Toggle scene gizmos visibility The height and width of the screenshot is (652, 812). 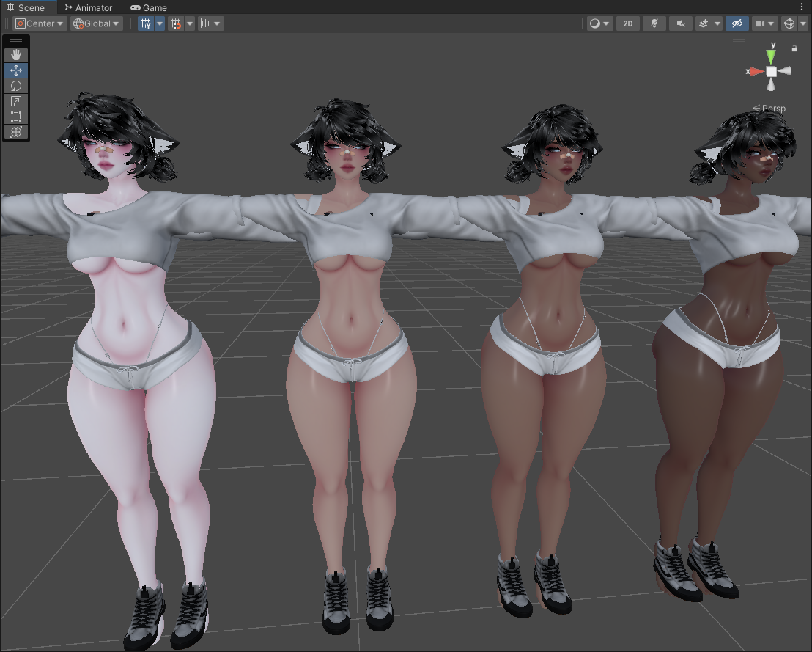(x=789, y=23)
